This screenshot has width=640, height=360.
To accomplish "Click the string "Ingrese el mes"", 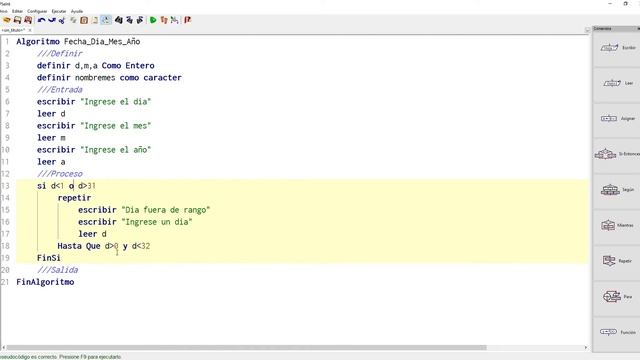I will coord(116,126).
